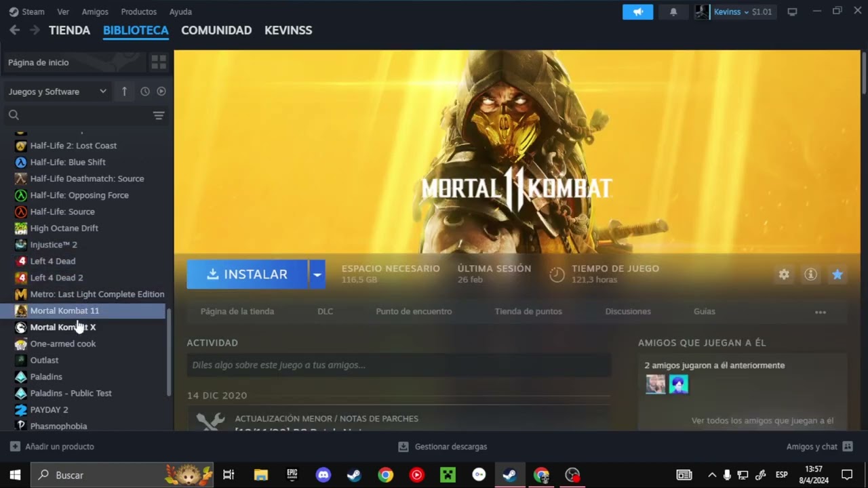Open the DLC link

click(x=325, y=312)
